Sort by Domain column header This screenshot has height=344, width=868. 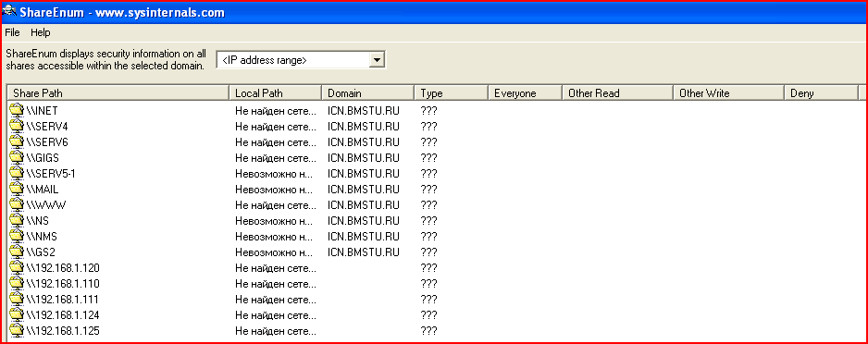click(x=368, y=92)
